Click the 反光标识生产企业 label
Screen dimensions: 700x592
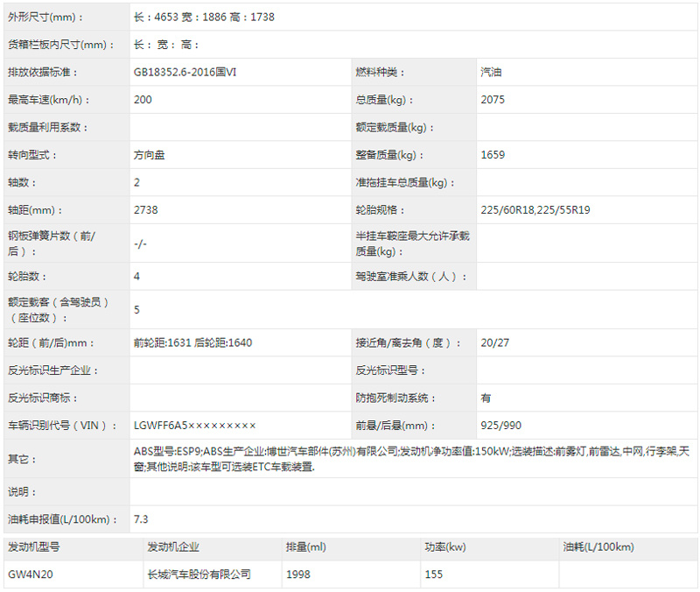pyautogui.click(x=52, y=370)
